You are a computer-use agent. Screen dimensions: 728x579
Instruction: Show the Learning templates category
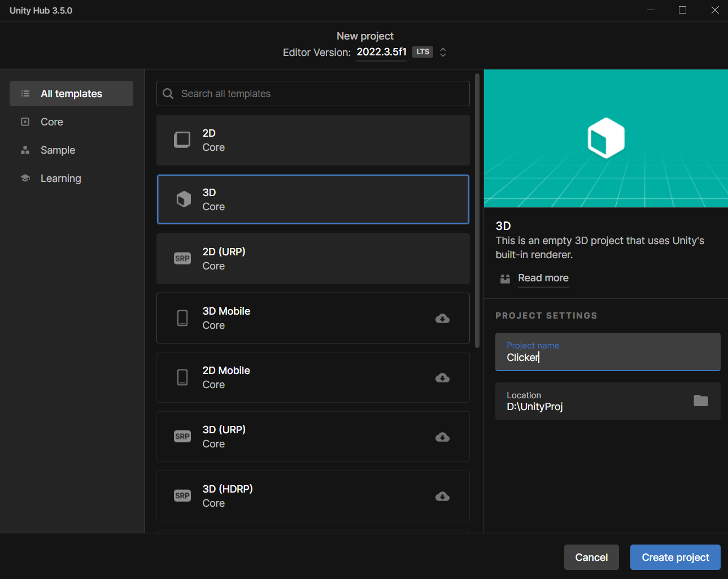(60, 179)
